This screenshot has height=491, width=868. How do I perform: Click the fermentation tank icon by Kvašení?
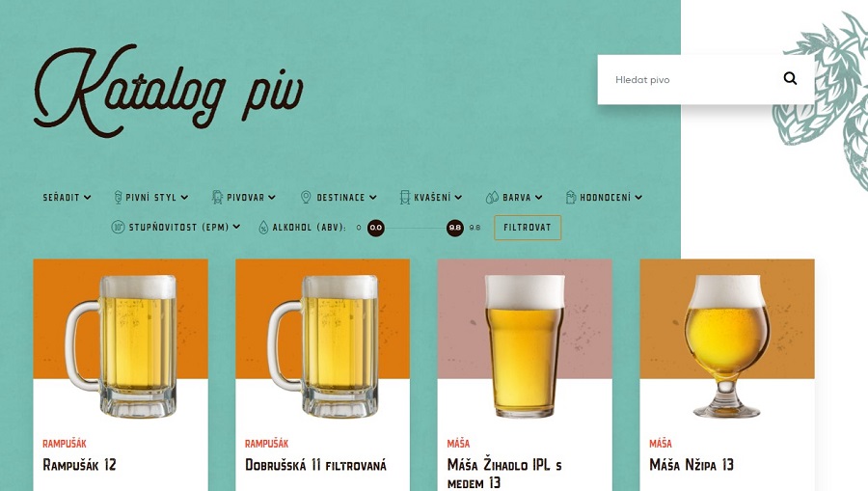405,197
